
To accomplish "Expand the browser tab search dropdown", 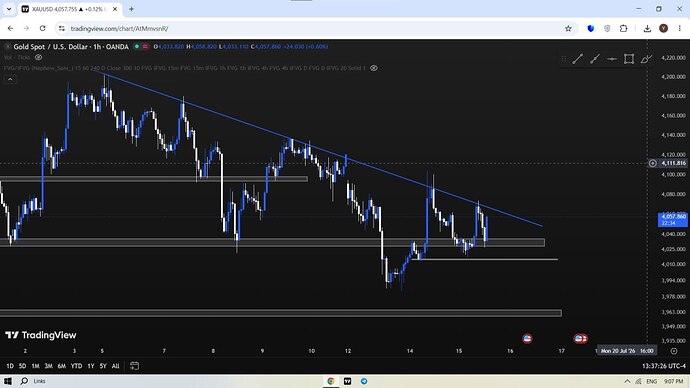I will pyautogui.click(x=9, y=9).
